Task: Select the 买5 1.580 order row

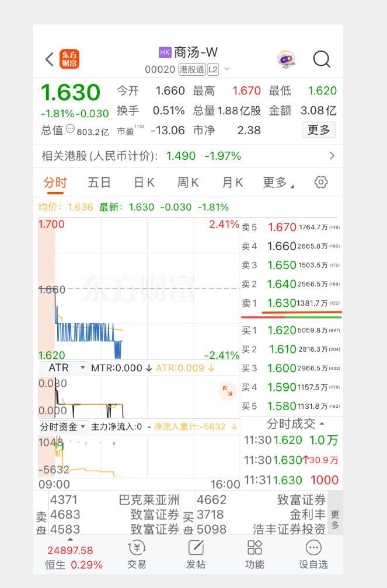Action: (x=291, y=406)
